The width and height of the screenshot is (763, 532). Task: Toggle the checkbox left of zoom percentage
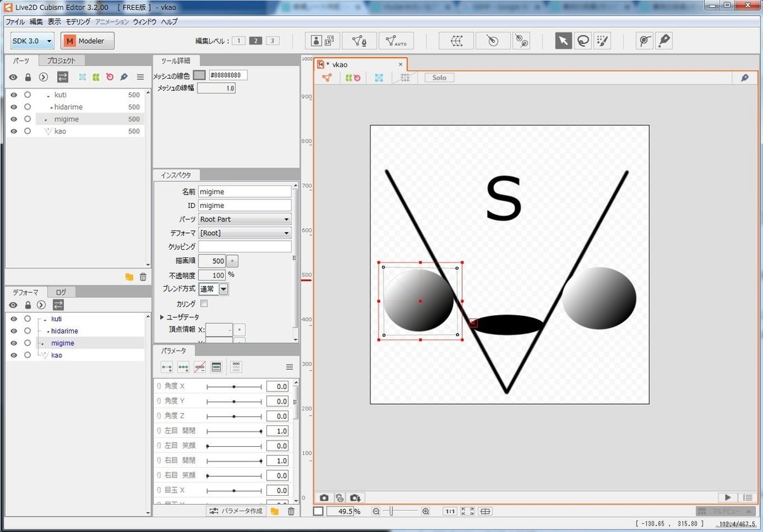319,511
